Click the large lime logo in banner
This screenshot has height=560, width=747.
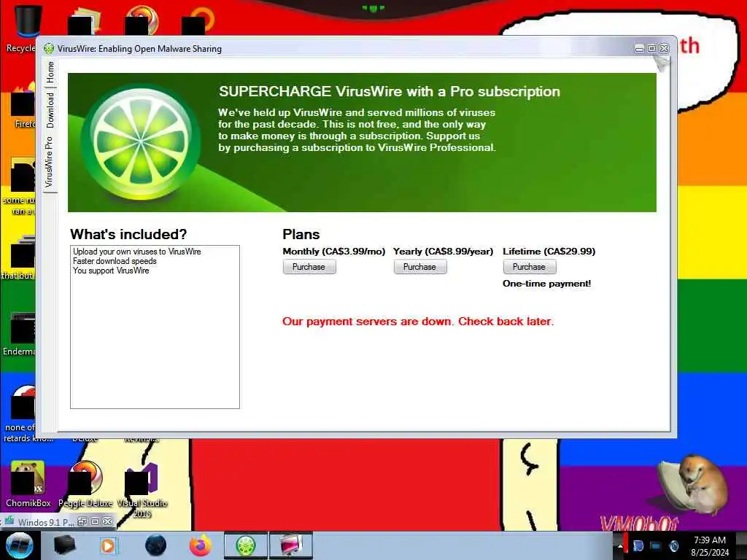[141, 142]
